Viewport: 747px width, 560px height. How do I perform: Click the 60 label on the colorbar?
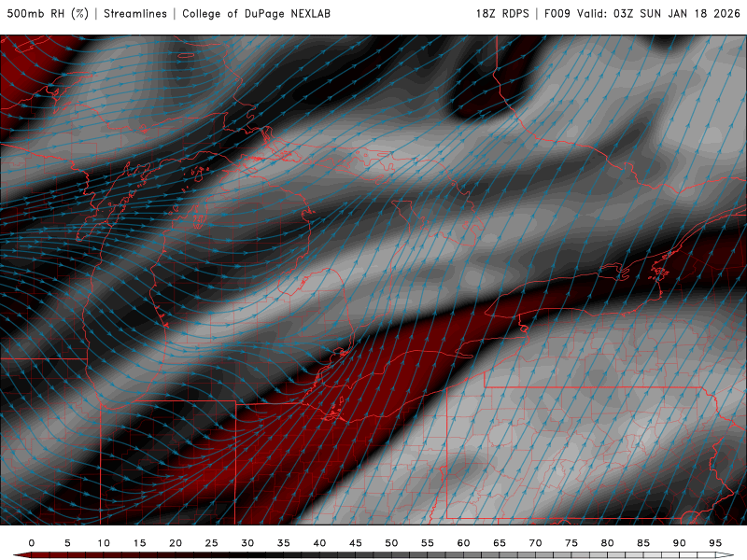[x=463, y=543]
